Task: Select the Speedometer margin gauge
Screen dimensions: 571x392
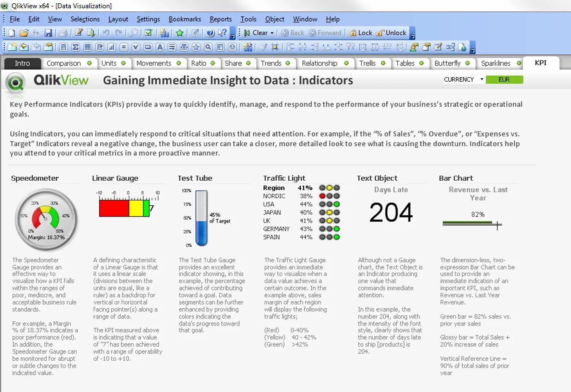Action: [x=46, y=220]
